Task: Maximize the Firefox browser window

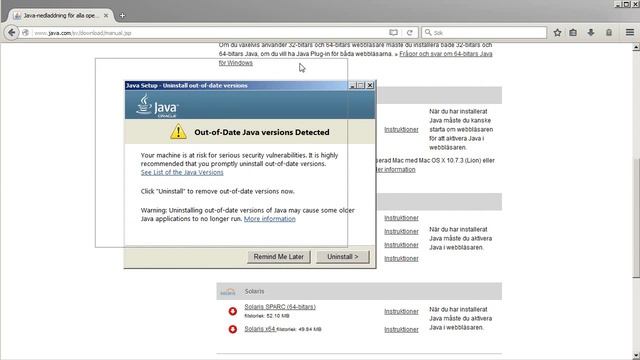Action: pyautogui.click(x=626, y=4)
